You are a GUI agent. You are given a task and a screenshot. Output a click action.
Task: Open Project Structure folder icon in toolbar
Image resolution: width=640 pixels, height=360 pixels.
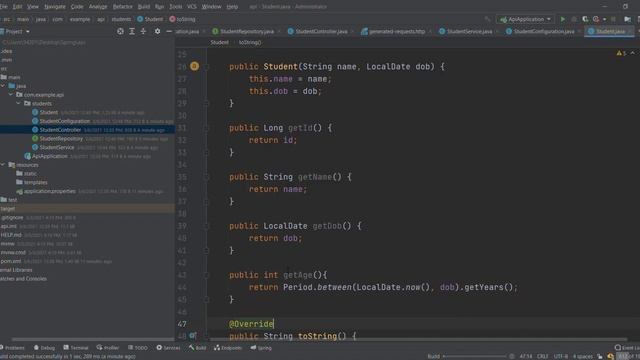click(627, 19)
